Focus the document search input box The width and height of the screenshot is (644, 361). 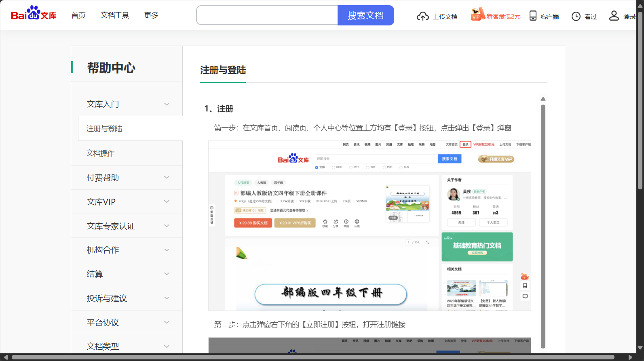(x=267, y=15)
